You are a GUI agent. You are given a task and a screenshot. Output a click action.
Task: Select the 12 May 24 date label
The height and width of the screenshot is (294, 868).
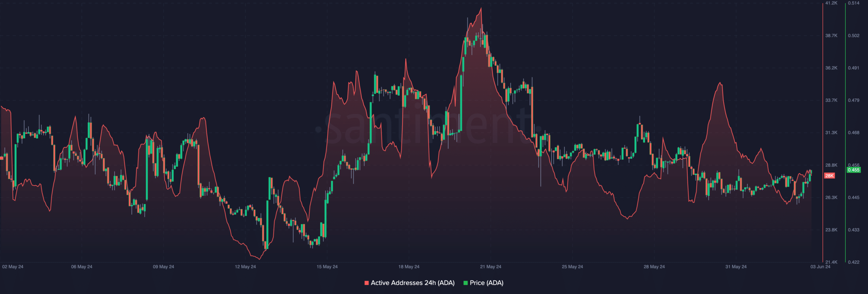pos(245,267)
